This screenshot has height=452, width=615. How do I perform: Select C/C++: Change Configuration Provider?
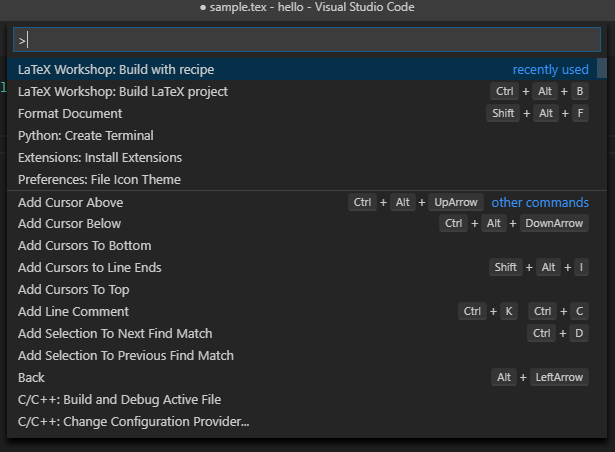point(133,422)
